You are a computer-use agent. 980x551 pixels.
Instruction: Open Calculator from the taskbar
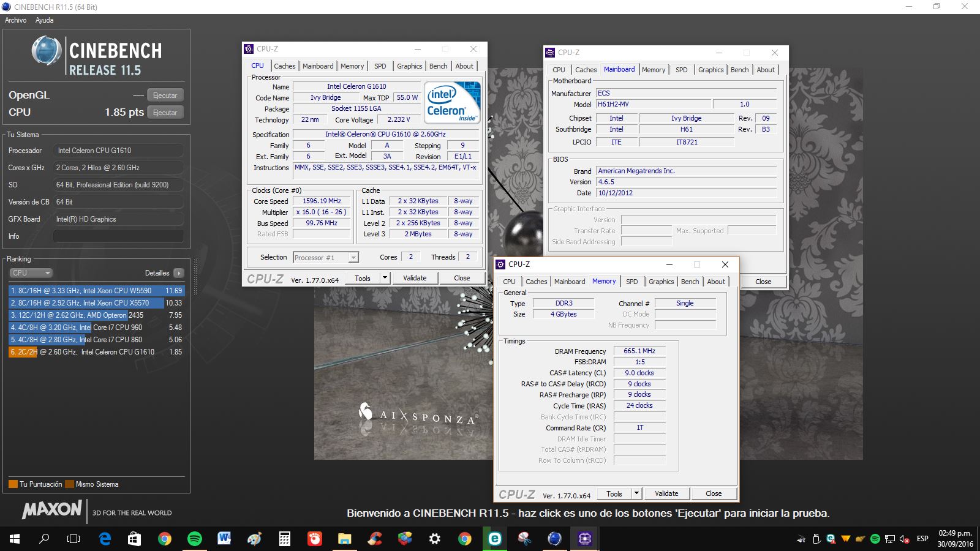click(x=284, y=539)
